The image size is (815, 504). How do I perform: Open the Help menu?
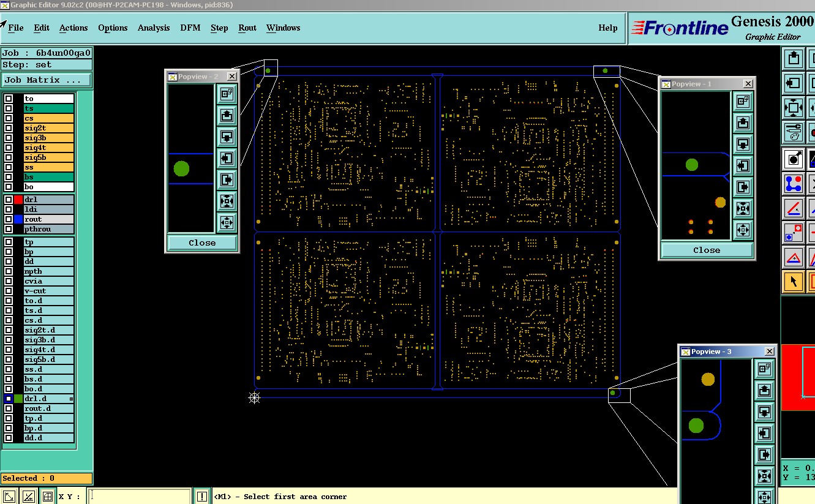tap(608, 28)
